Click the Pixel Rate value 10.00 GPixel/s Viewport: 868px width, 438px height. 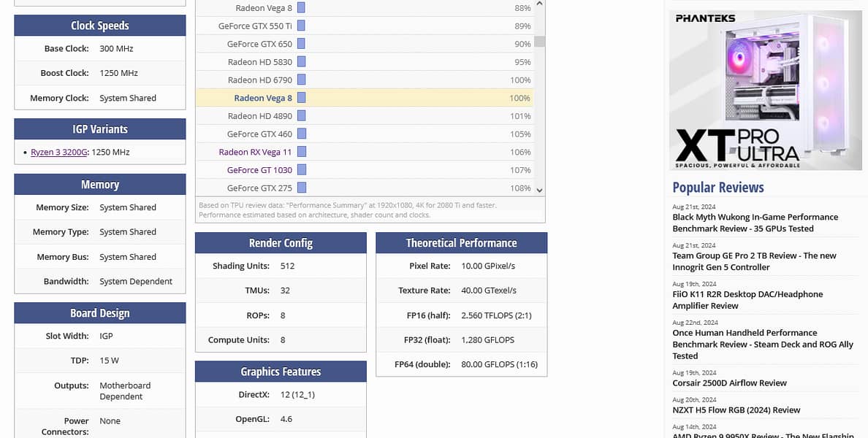pyautogui.click(x=488, y=266)
